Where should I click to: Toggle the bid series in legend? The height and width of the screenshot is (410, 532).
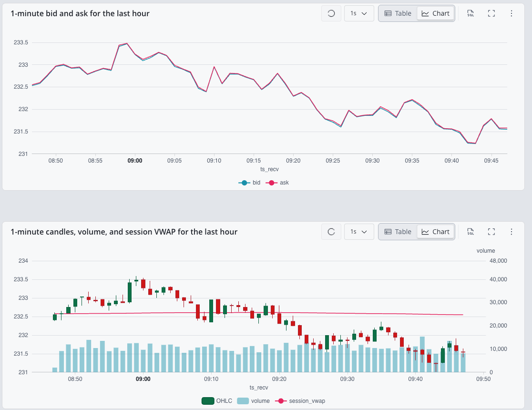pyautogui.click(x=249, y=183)
